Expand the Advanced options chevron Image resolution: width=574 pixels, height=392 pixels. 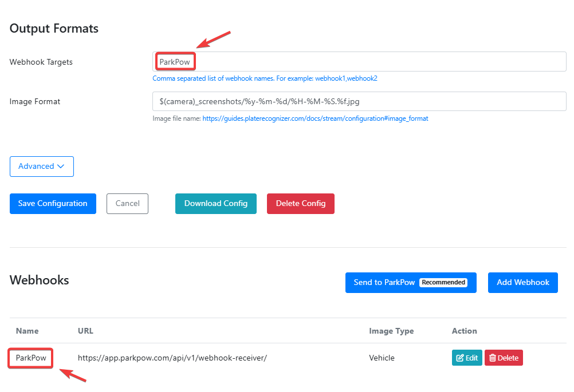pos(60,167)
